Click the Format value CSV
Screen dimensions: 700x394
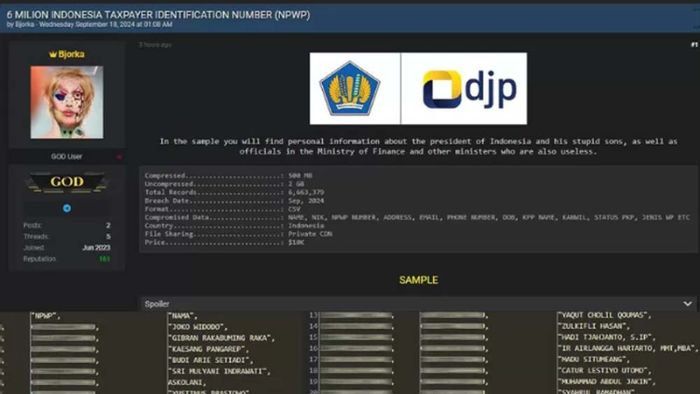294,209
